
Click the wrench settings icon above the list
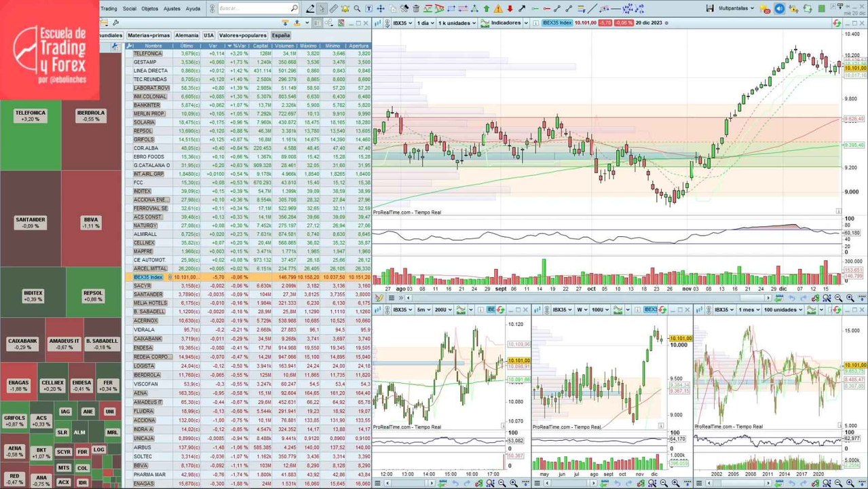(115, 23)
